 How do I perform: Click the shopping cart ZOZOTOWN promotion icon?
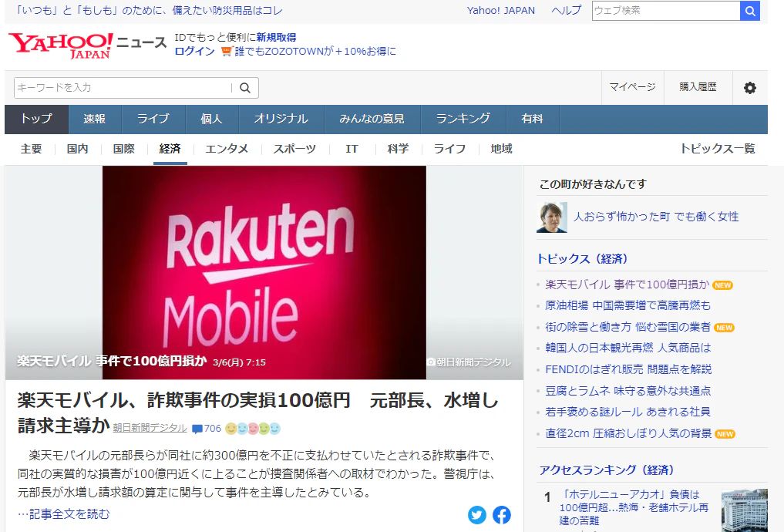pyautogui.click(x=227, y=51)
